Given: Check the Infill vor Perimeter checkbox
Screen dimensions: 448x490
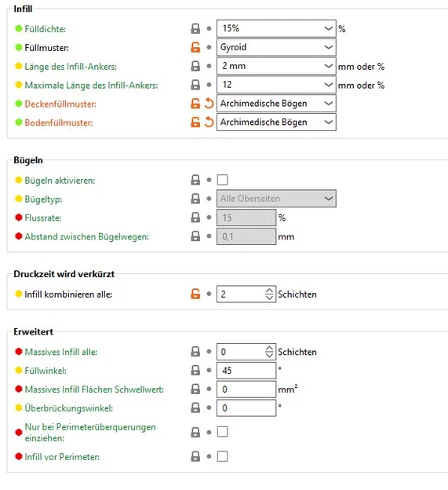Looking at the screenshot, I should (222, 456).
